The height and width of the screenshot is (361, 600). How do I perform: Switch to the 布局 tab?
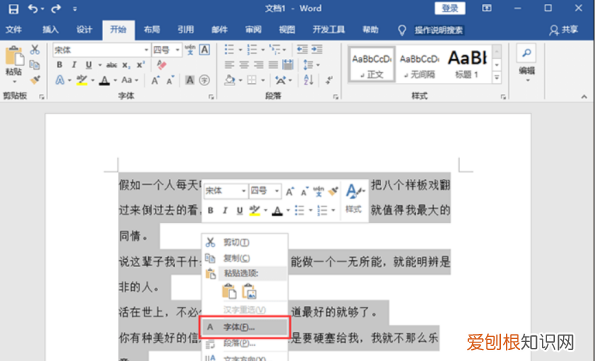tap(152, 30)
